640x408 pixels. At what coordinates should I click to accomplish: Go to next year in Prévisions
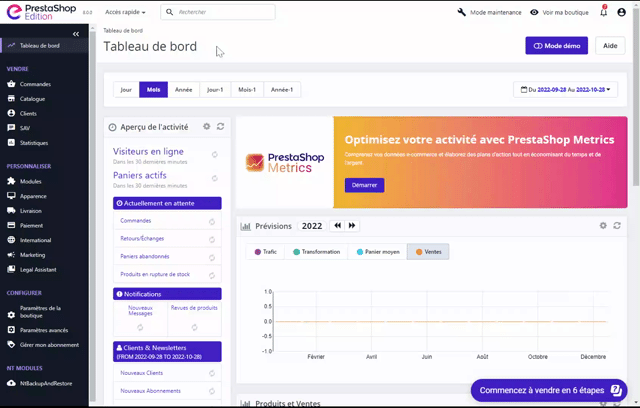(x=352, y=226)
